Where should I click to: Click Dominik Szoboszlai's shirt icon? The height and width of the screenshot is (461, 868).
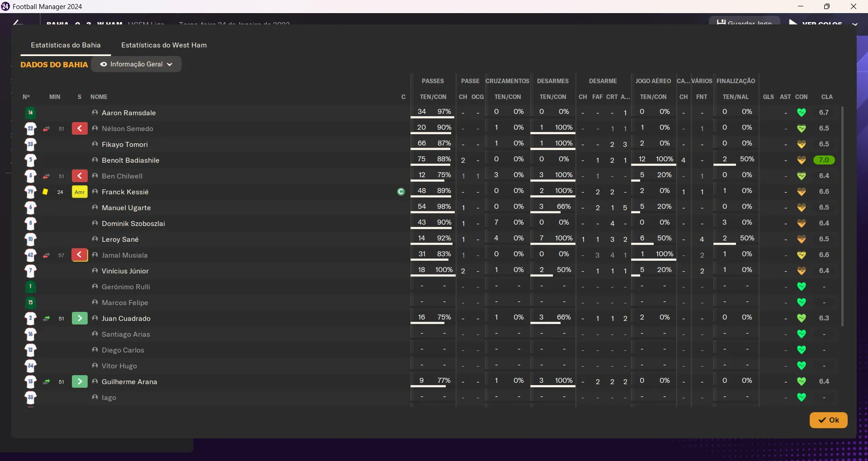click(30, 223)
